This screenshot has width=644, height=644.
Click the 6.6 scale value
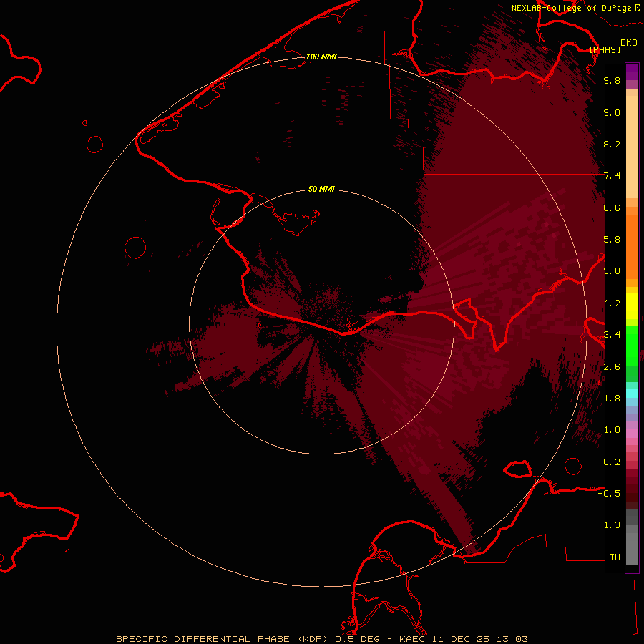click(612, 208)
